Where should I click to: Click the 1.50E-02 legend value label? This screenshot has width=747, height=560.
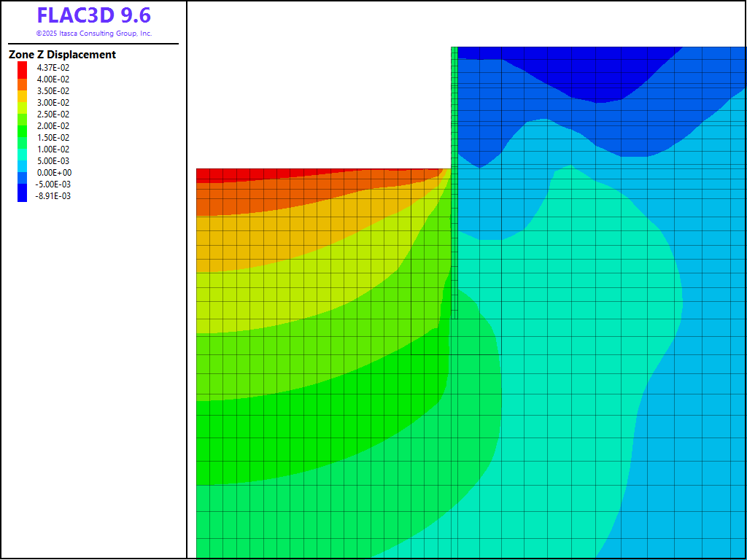(53, 137)
